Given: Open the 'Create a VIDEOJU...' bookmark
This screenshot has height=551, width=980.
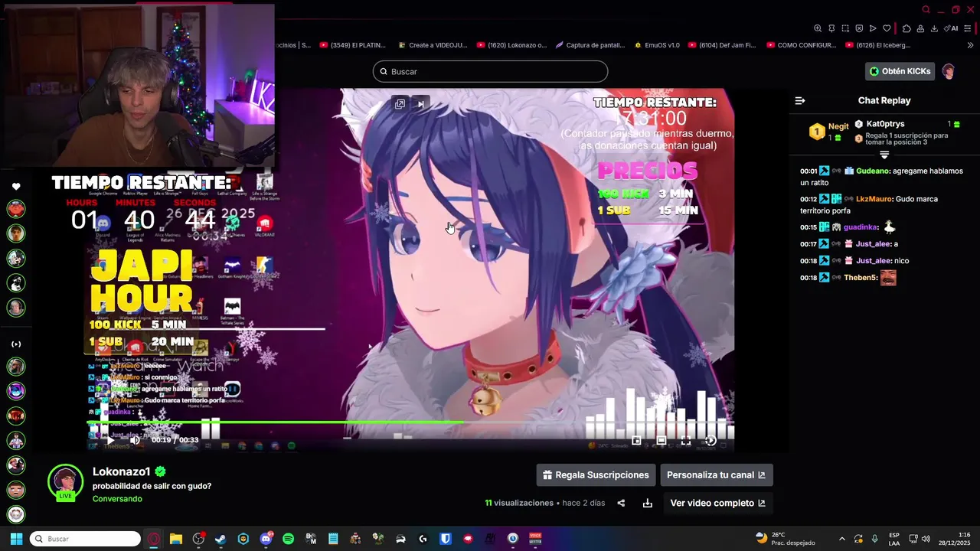Looking at the screenshot, I should pyautogui.click(x=432, y=45).
